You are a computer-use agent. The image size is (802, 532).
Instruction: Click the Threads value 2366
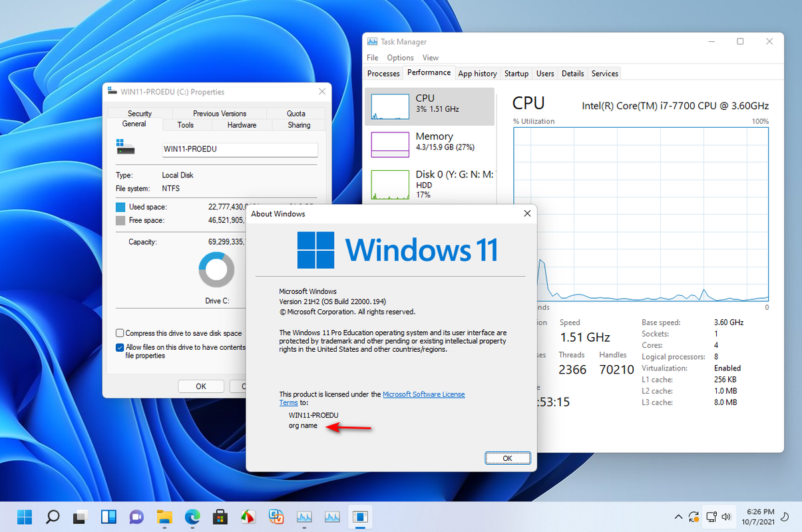pos(572,370)
